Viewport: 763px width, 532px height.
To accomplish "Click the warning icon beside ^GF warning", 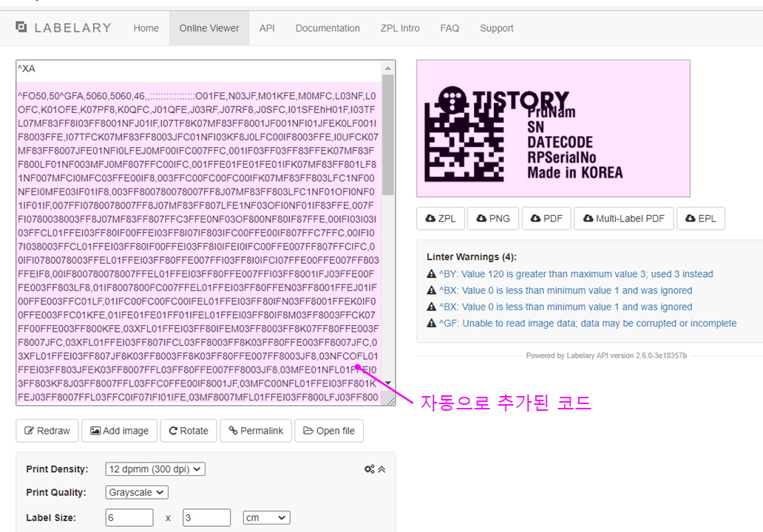I will tap(431, 323).
